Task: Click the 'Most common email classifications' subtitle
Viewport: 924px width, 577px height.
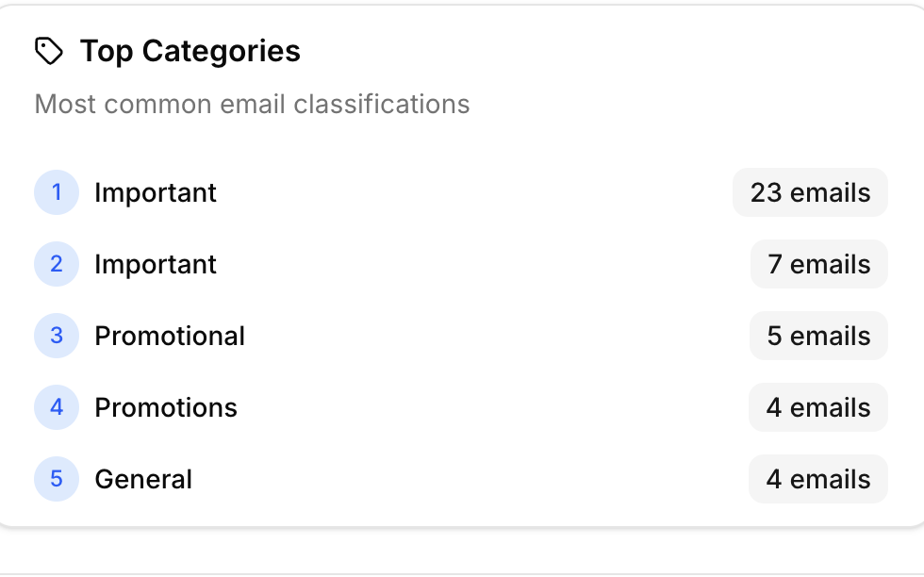Action: [252, 104]
